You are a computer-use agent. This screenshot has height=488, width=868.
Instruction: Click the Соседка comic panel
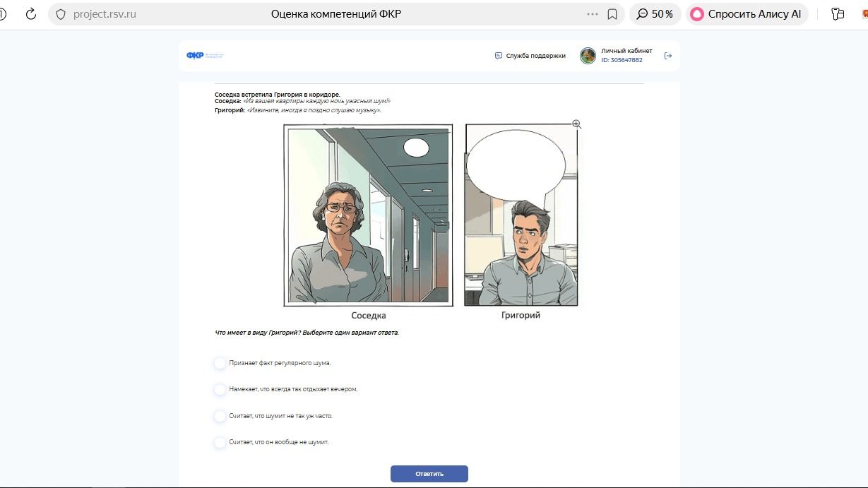(368, 215)
